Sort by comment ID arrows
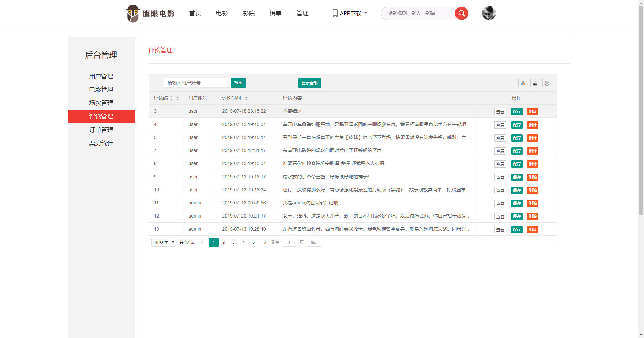Viewport: 644px width, 338px height. point(178,98)
